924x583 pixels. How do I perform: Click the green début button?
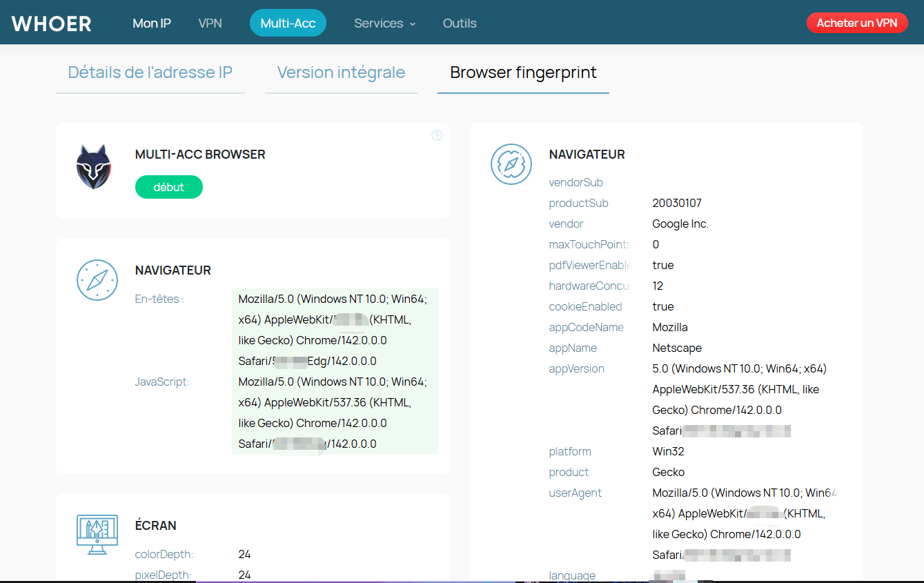(169, 187)
